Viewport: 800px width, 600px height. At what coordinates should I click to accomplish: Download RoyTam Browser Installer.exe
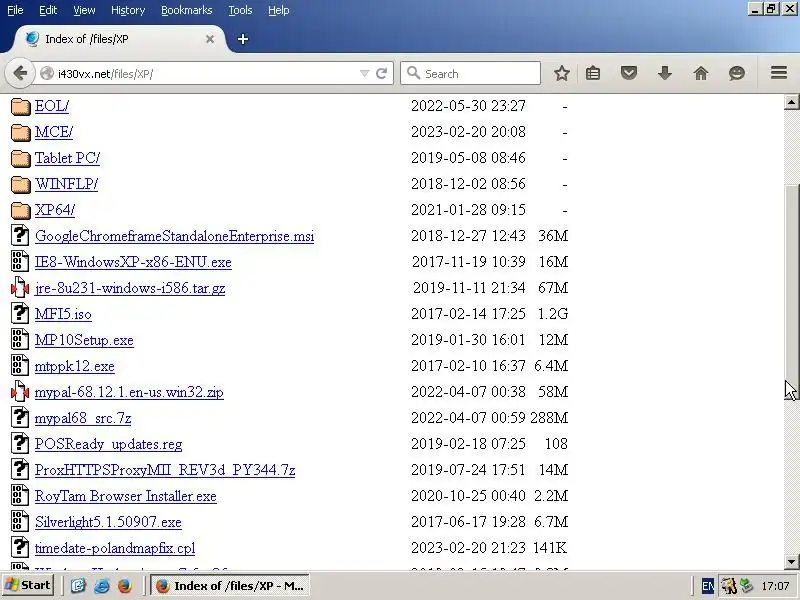[126, 496]
